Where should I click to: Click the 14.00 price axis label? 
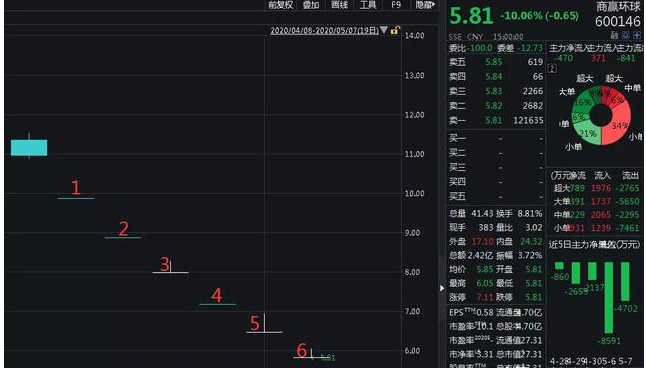coord(414,36)
